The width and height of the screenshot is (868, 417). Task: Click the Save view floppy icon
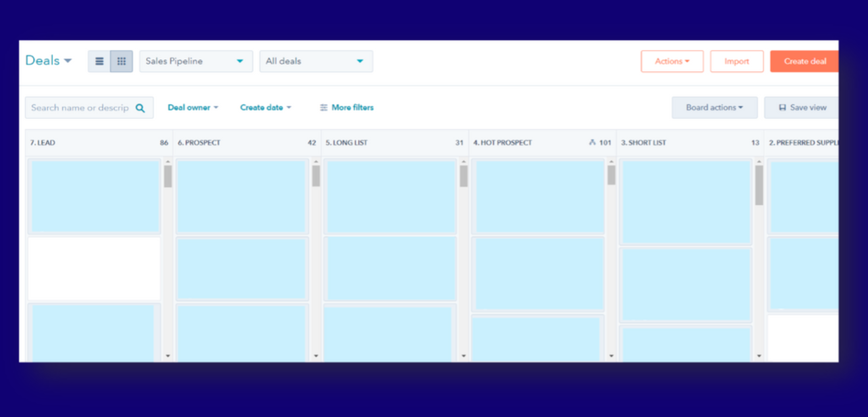click(782, 107)
